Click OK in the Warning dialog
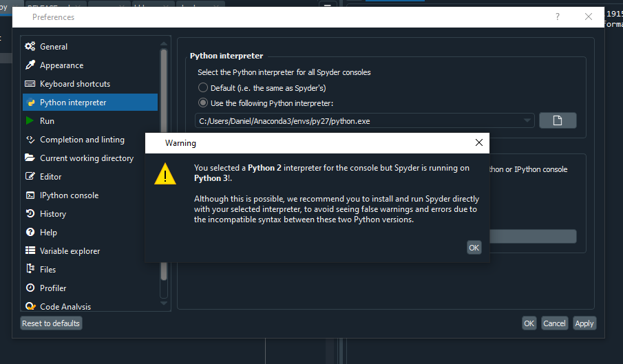623x364 pixels. 474,248
